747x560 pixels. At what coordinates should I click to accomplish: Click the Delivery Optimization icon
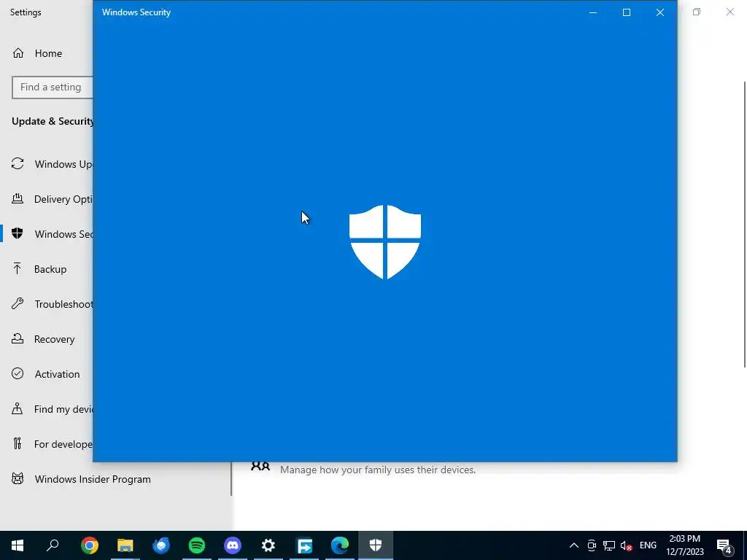[18, 198]
